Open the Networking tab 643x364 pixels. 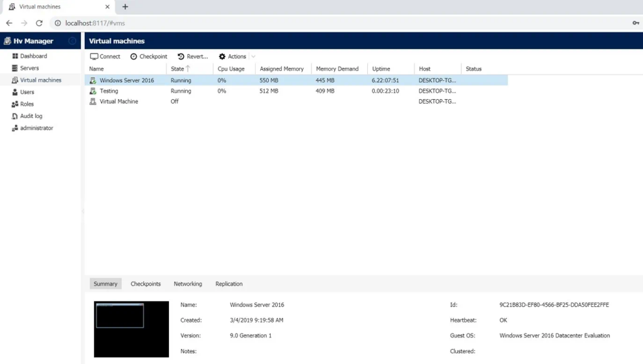(x=188, y=284)
